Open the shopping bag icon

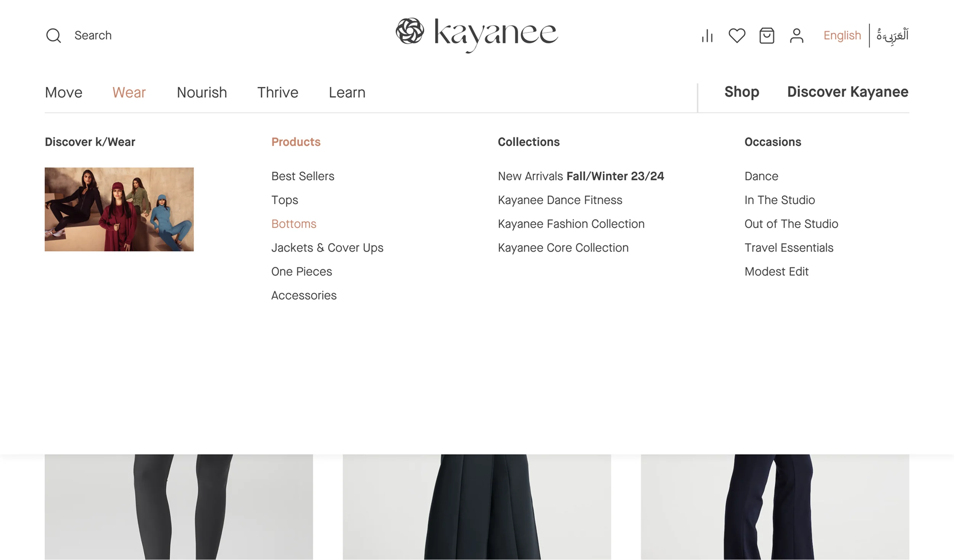click(x=766, y=36)
